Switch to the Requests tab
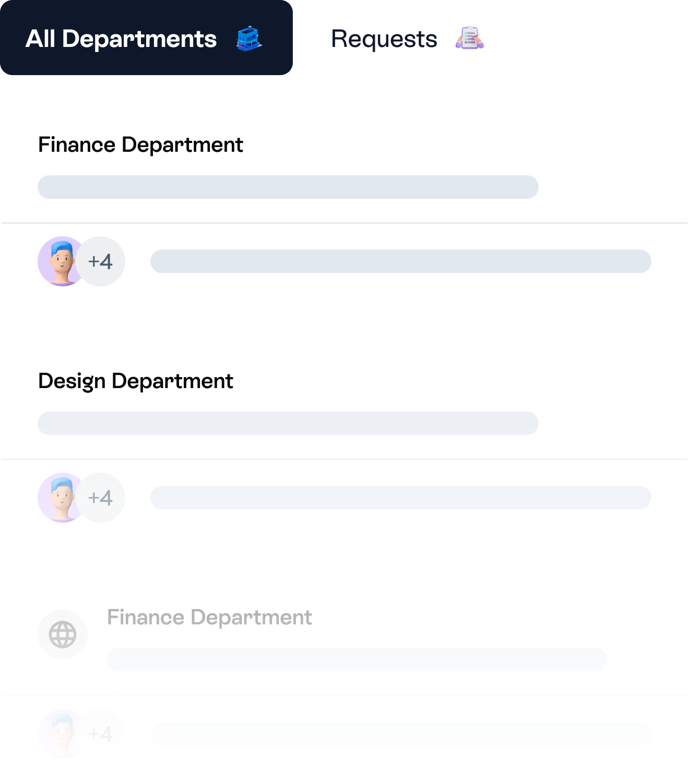The height and width of the screenshot is (784, 689). click(384, 39)
